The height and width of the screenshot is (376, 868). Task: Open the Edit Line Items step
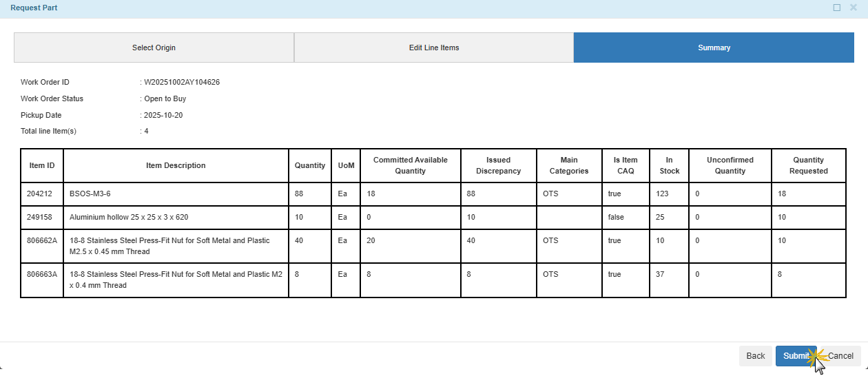point(434,48)
